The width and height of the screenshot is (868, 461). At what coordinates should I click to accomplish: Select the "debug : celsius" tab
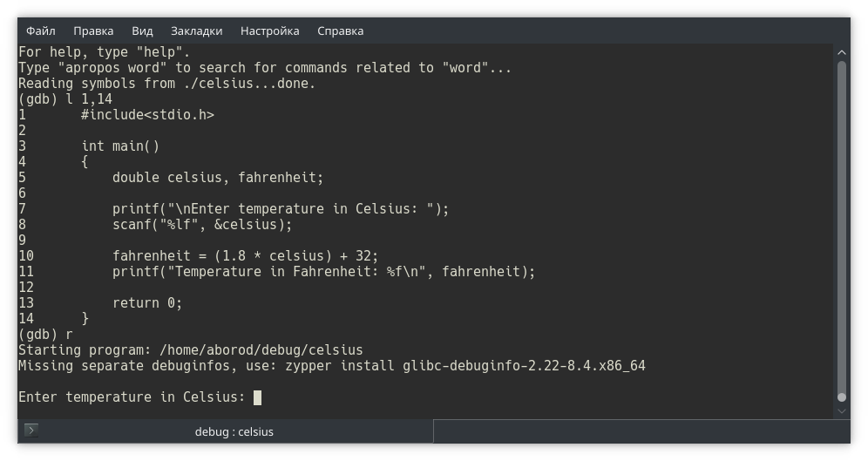point(234,431)
